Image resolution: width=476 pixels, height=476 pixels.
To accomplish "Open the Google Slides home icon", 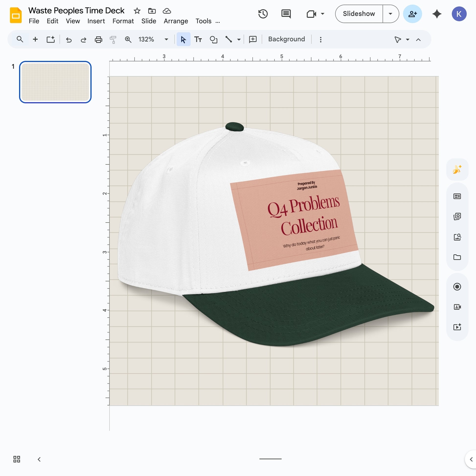I will point(15,15).
